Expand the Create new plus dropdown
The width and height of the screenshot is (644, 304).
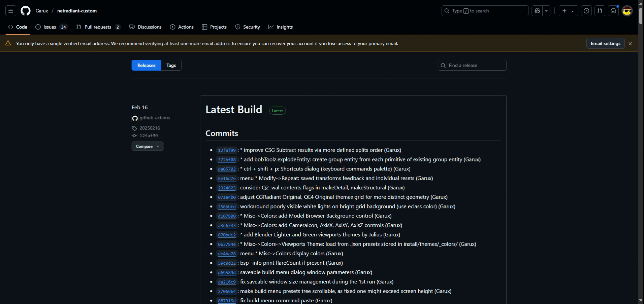point(568,11)
